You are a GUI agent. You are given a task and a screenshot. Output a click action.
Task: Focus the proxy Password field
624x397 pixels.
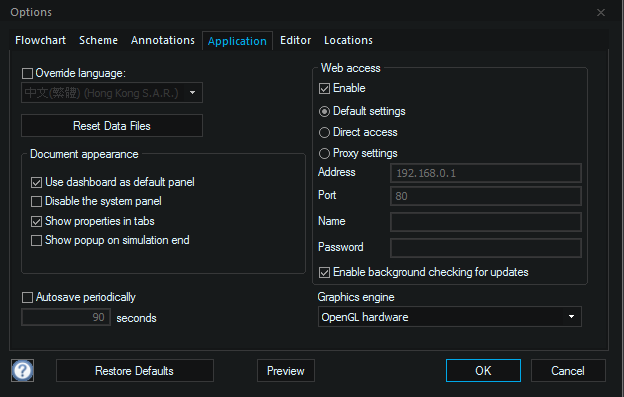point(486,248)
